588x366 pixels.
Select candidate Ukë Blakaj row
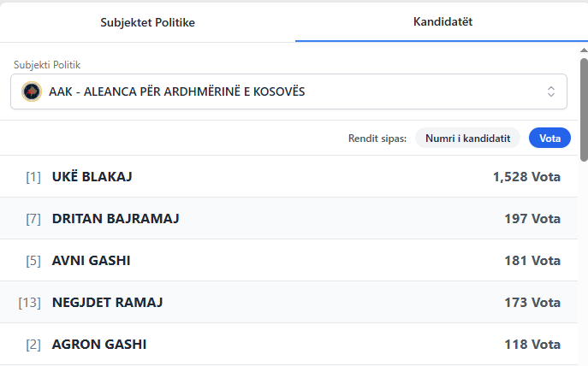[291, 177]
